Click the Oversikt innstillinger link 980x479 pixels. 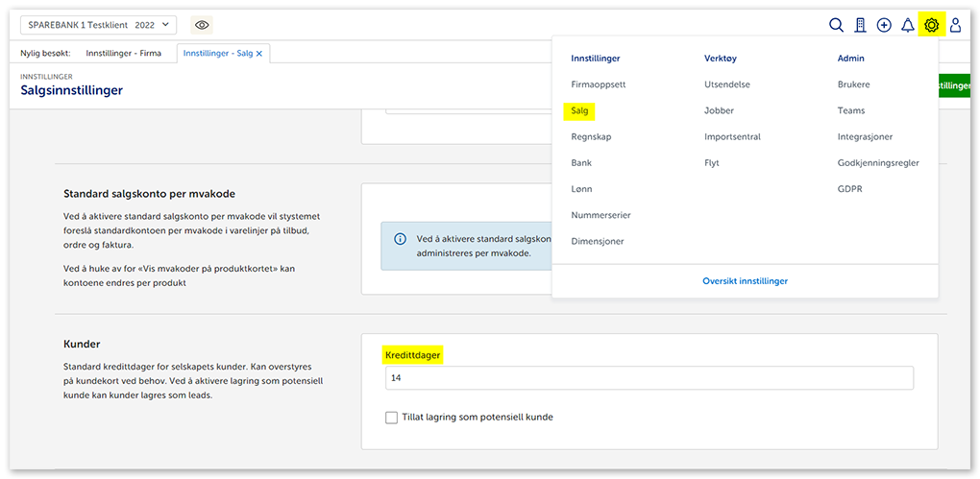(745, 281)
